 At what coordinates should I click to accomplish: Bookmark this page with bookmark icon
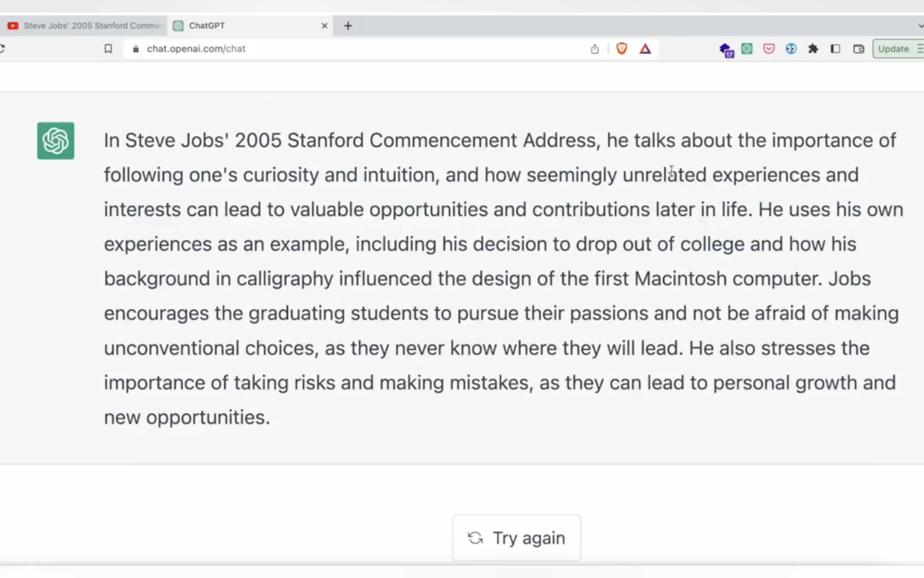tap(108, 49)
